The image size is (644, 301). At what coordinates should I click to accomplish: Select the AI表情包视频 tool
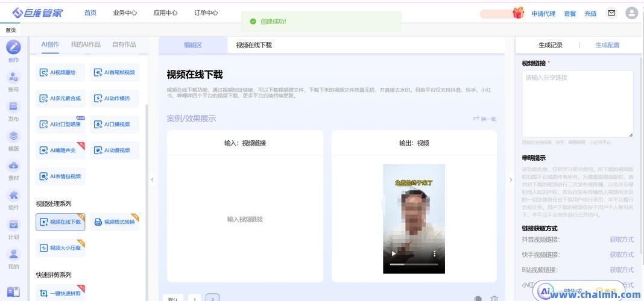click(x=60, y=176)
